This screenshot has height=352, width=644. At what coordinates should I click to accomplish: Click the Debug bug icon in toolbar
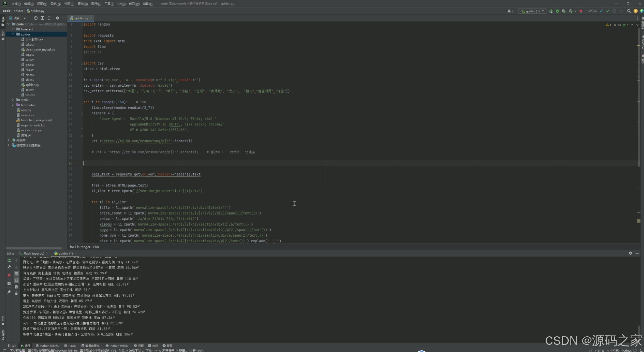(x=557, y=11)
